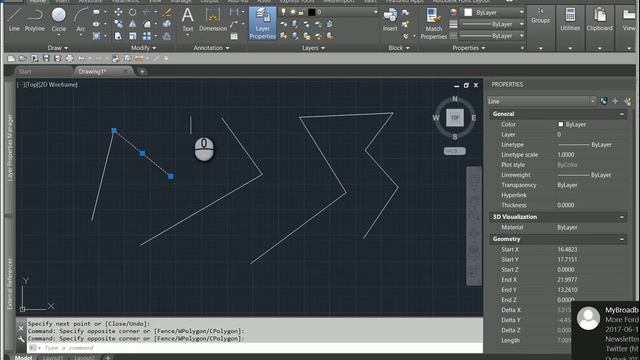Click the Array tool in Modify panel
The width and height of the screenshot is (640, 360).
pyautogui.click(x=147, y=36)
